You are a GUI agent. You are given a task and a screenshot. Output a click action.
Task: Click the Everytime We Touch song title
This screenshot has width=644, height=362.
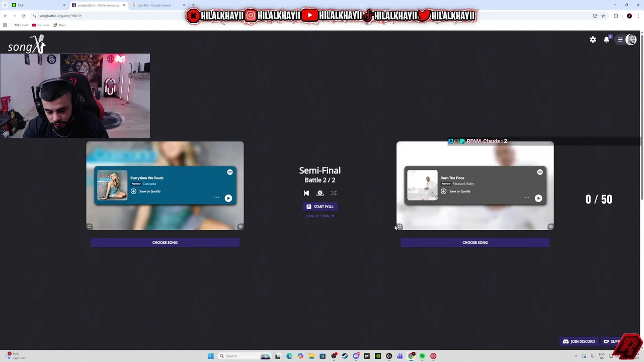click(x=147, y=178)
